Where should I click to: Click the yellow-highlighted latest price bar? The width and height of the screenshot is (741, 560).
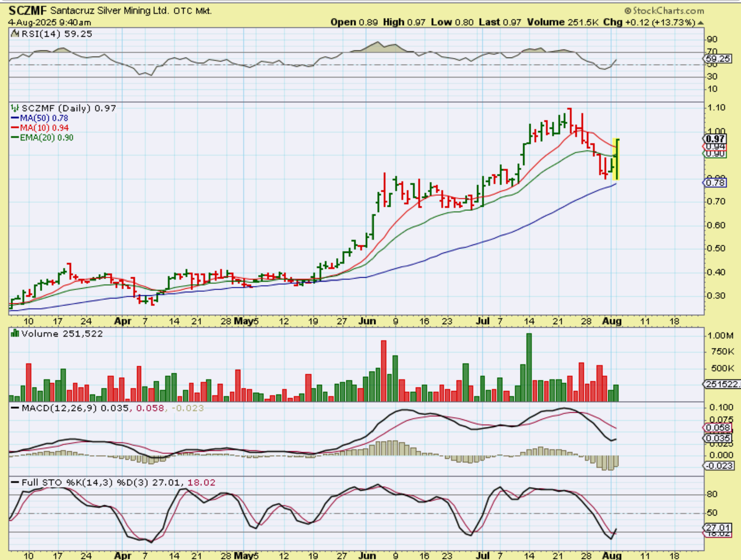617,159
